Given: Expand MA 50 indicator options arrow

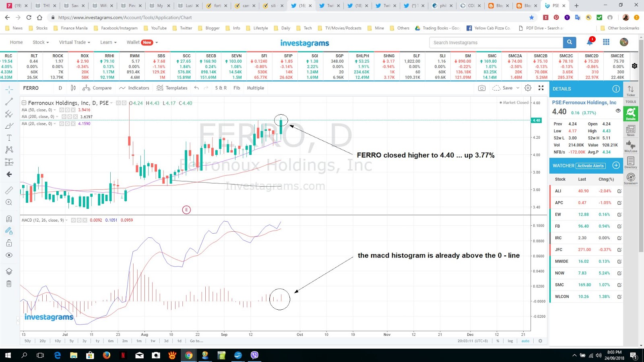Looking at the screenshot, I should (x=55, y=110).
